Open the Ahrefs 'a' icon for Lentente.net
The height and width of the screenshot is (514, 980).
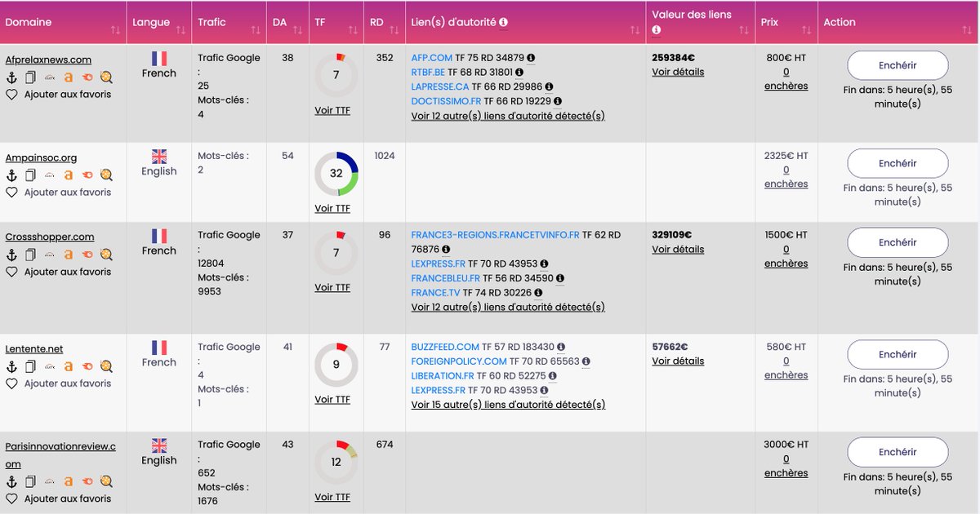69,366
